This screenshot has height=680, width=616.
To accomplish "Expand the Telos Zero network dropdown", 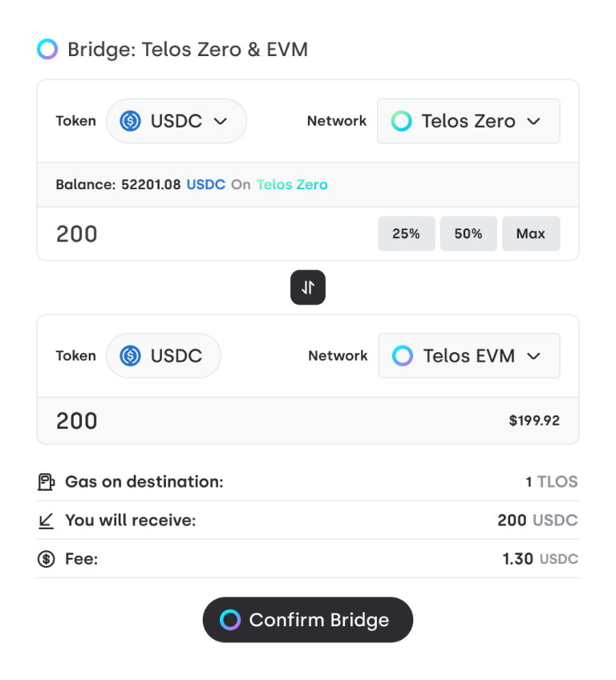I will tap(468, 121).
